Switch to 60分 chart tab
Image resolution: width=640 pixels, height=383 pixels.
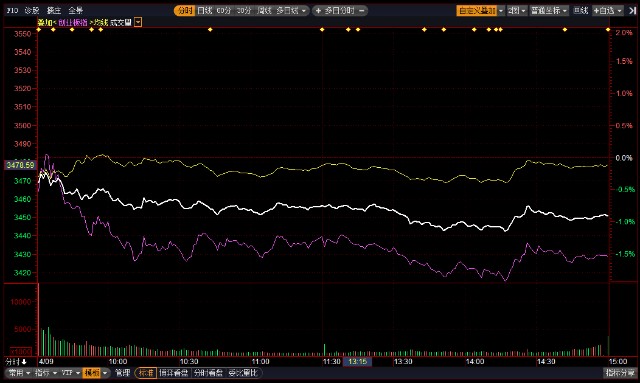tap(224, 11)
